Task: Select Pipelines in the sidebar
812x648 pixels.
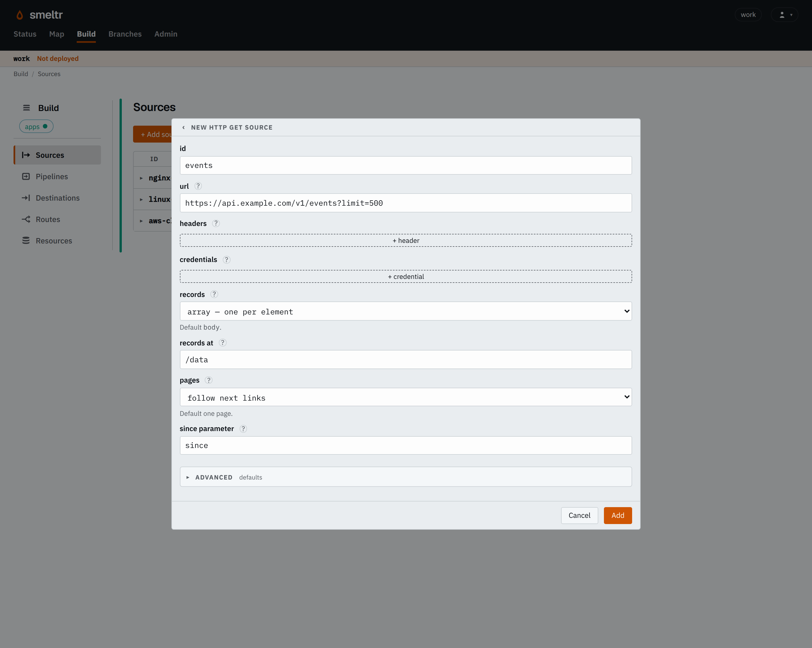Action: (x=57, y=176)
